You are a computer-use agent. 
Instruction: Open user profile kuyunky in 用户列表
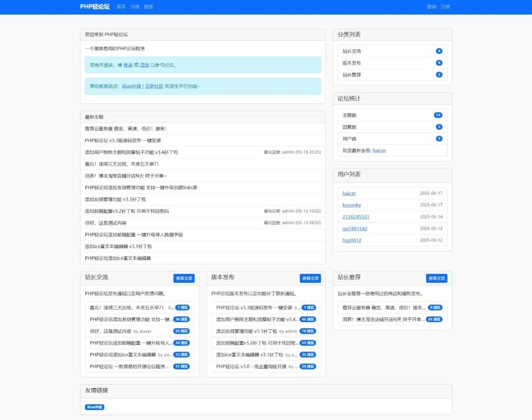point(352,205)
